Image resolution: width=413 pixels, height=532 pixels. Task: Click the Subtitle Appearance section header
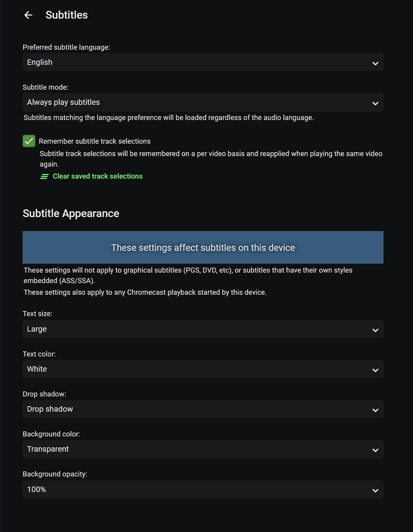pyautogui.click(x=71, y=213)
